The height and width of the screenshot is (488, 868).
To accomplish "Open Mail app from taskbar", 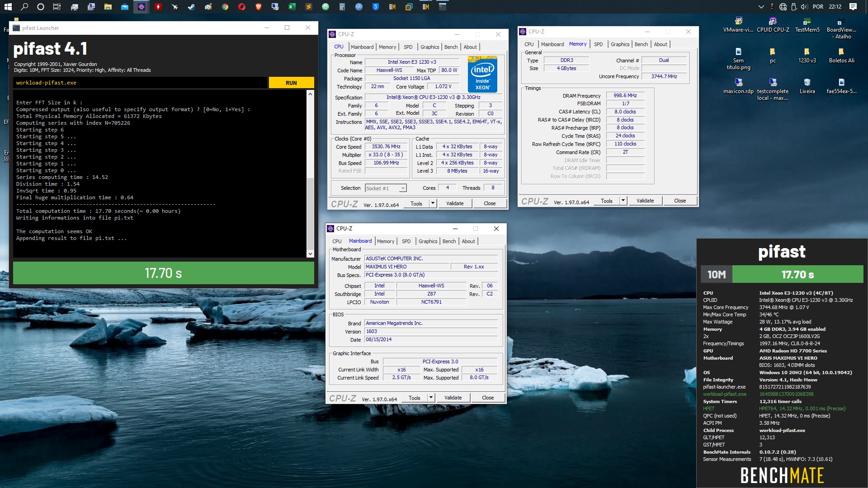I will pos(124,7).
